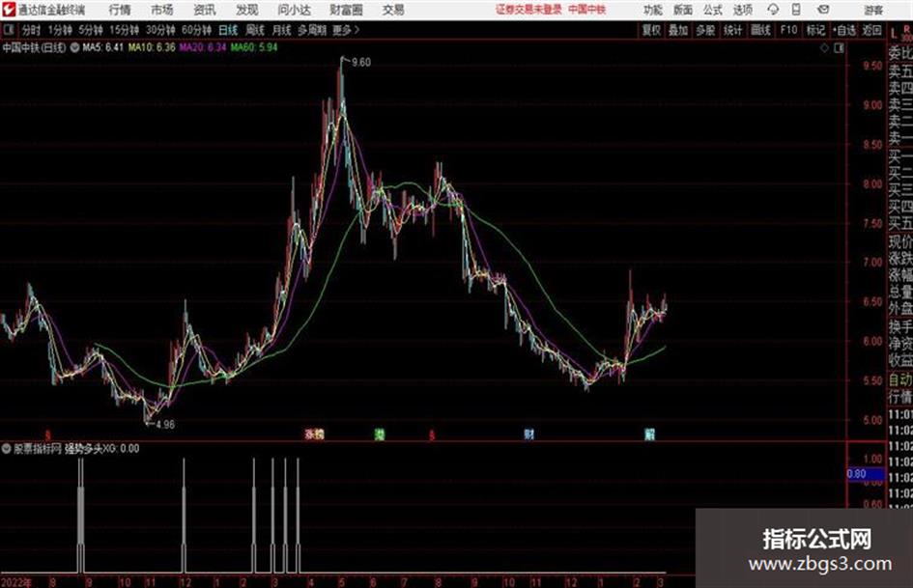This screenshot has width=913, height=588.
Task: Switch to the 1分钟 period tab
Action: click(x=59, y=30)
